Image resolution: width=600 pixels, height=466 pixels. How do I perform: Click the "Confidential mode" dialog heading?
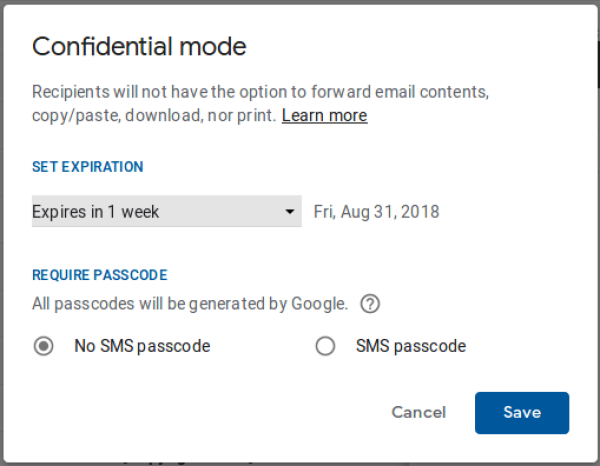pos(139,46)
